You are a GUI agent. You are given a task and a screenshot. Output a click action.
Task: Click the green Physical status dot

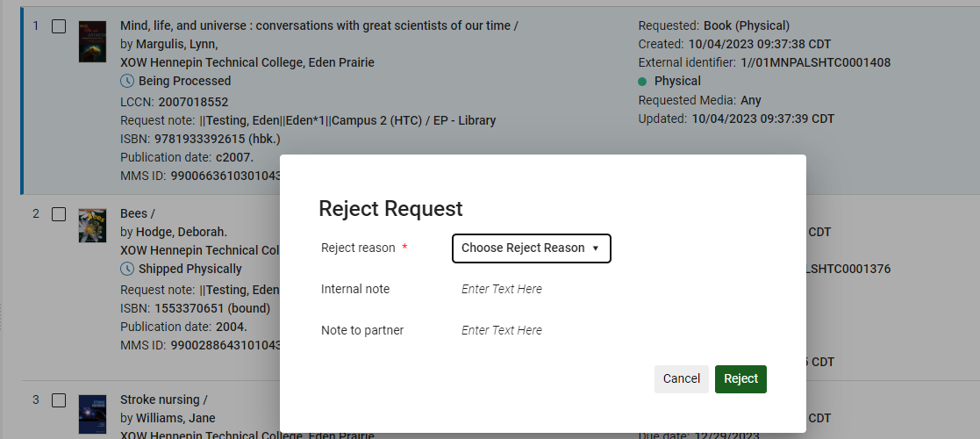643,81
